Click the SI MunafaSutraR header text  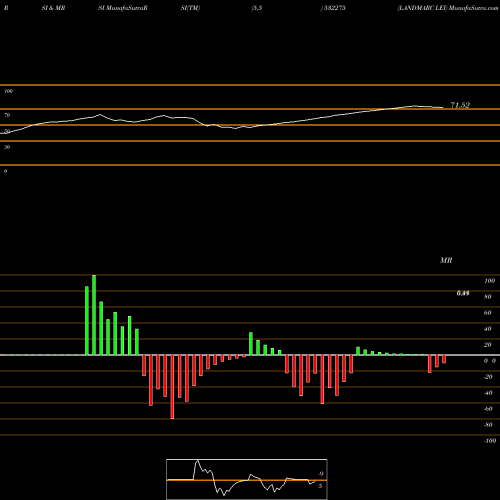pos(123,8)
